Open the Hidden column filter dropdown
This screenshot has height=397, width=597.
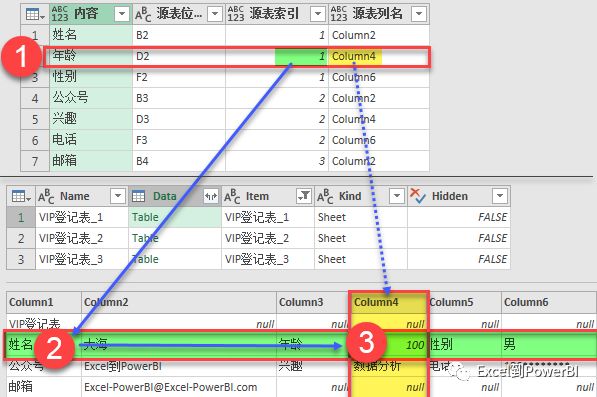[x=500, y=196]
